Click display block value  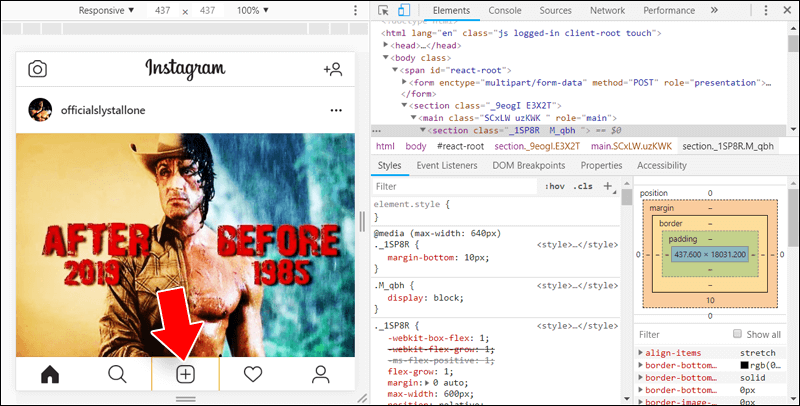tap(448, 298)
